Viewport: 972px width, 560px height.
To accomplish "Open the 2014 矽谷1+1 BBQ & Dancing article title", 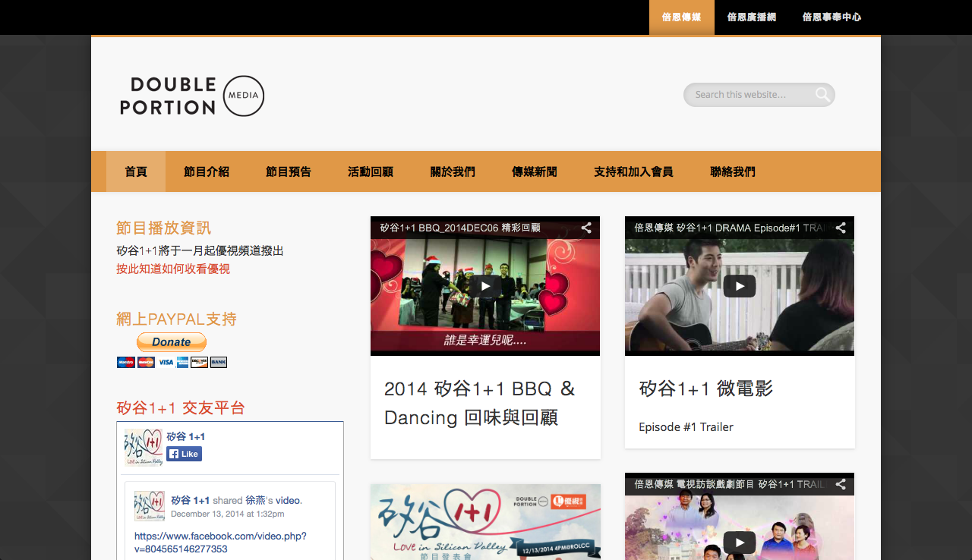I will pyautogui.click(x=480, y=403).
